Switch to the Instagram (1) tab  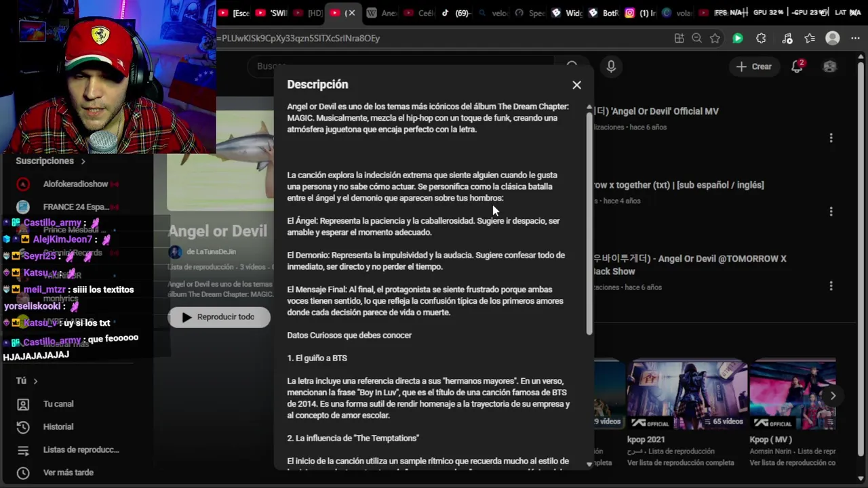(640, 13)
